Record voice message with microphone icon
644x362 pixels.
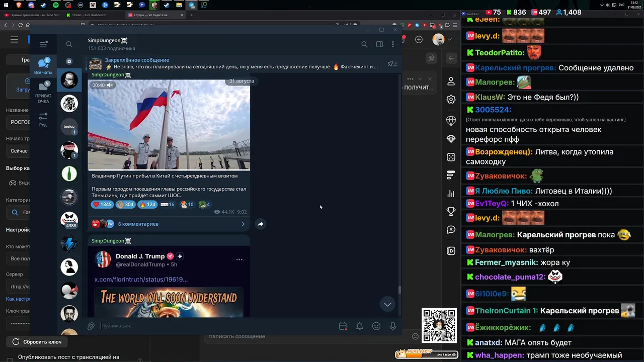pos(393,326)
